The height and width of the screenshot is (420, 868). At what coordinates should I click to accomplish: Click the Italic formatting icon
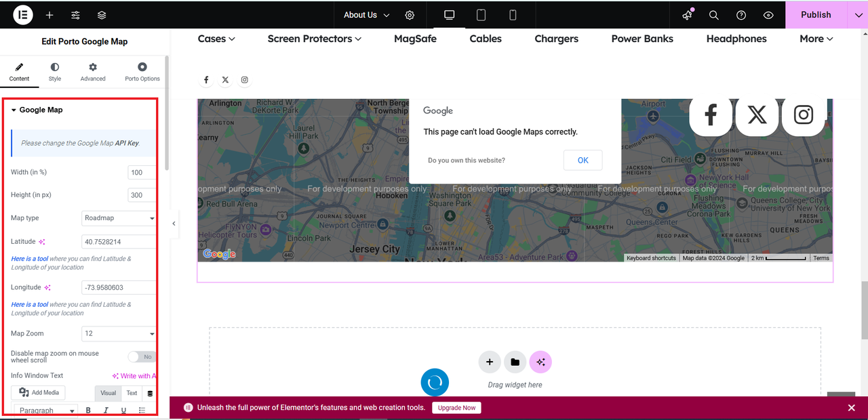tap(106, 411)
